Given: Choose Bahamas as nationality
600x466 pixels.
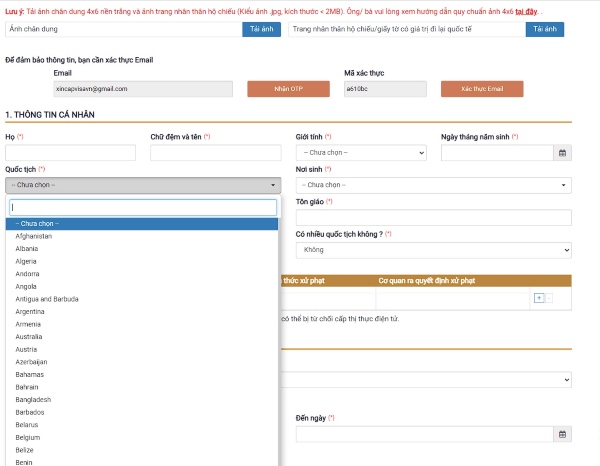Looking at the screenshot, I should point(142,375).
